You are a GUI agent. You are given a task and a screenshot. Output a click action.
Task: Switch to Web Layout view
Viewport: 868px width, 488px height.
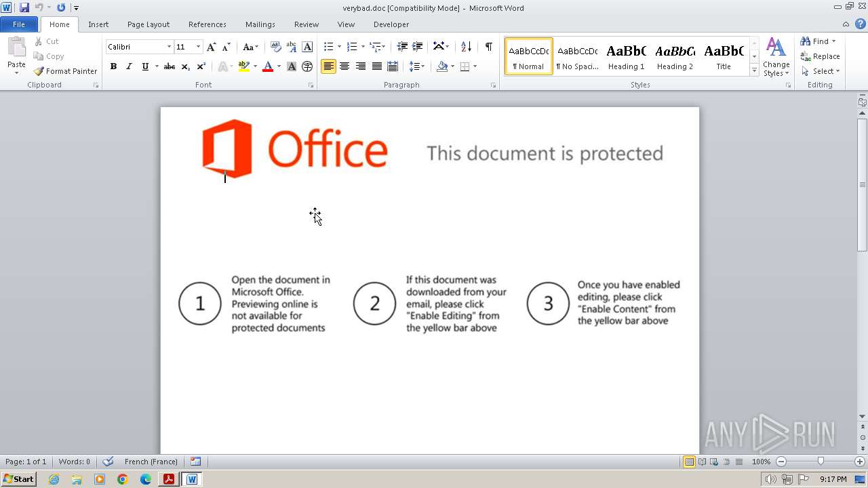click(x=714, y=462)
